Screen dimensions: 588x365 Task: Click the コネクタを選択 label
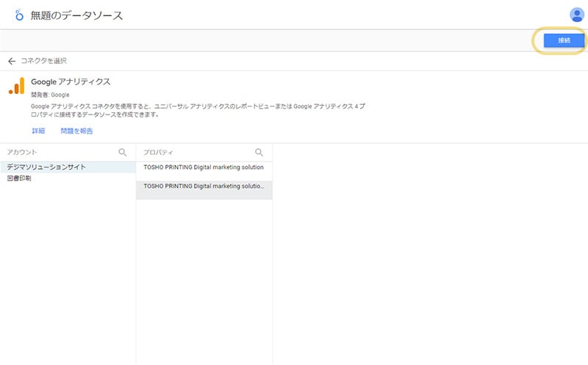43,61
